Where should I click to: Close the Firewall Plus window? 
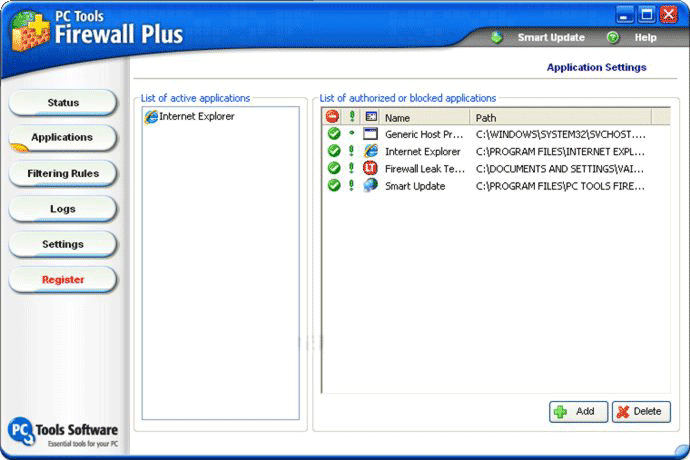pos(668,15)
